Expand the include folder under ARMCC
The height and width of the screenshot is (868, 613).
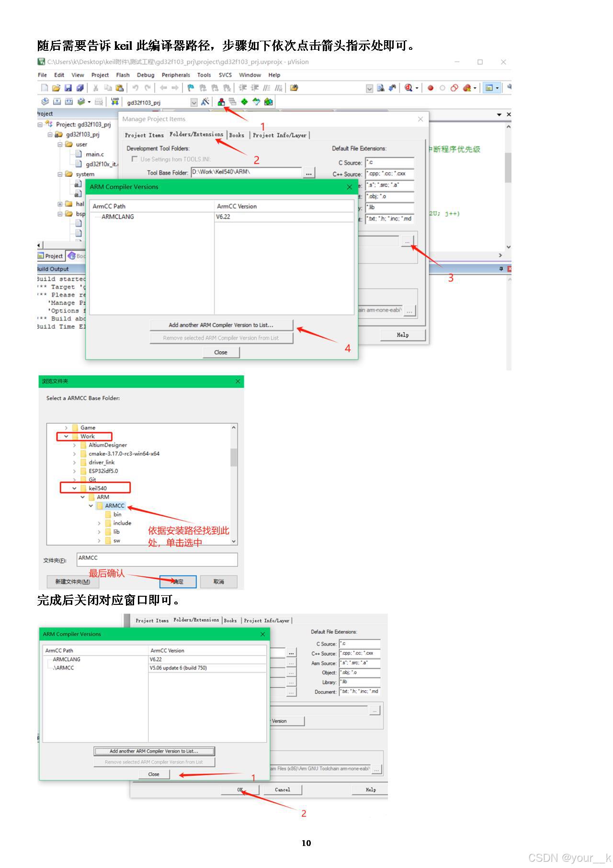99,523
